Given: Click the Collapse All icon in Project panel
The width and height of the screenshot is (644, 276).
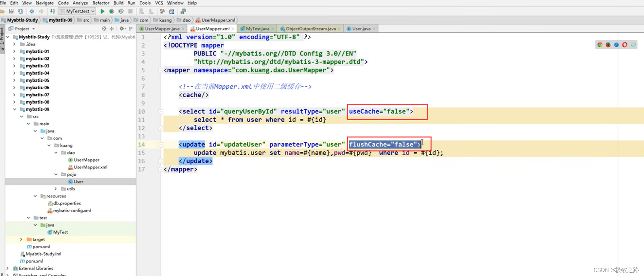Looking at the screenshot, I should tap(112, 29).
